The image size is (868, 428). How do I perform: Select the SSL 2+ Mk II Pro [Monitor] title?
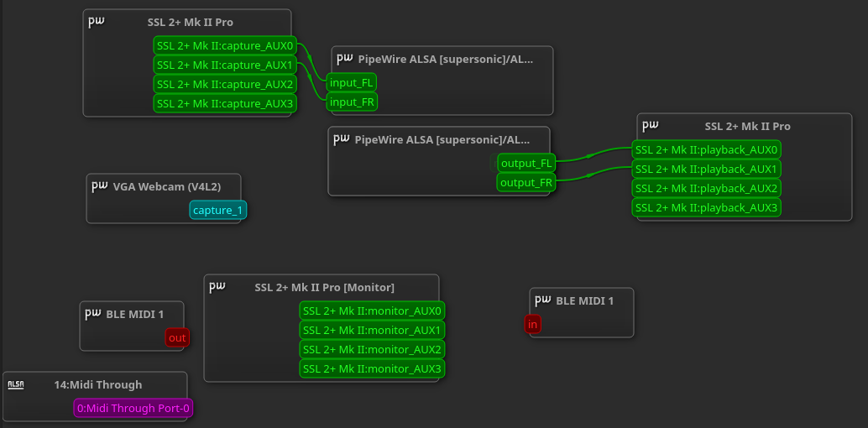click(324, 287)
